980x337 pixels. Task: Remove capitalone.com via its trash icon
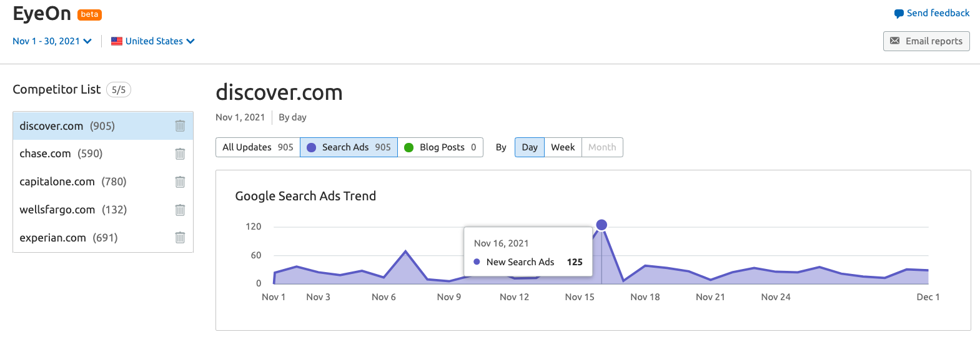point(180,182)
